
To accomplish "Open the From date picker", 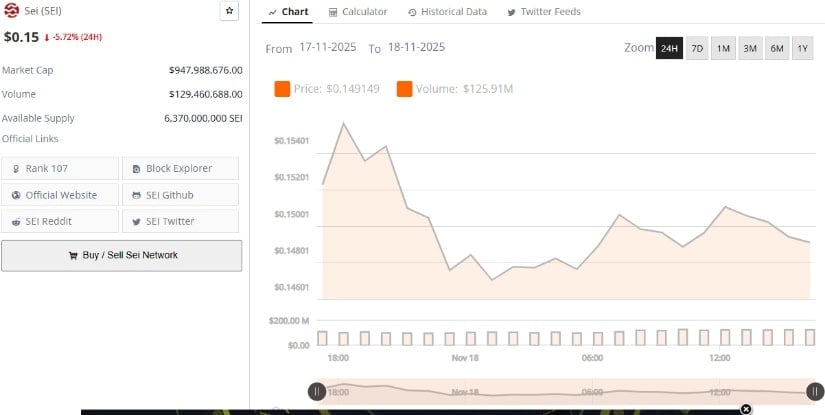I will [329, 47].
